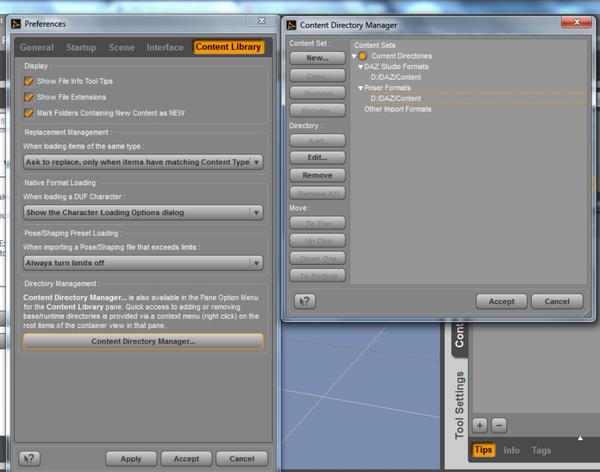The width and height of the screenshot is (600, 472).
Task: Select the orange Current Directories set icon
Action: pyautogui.click(x=363, y=56)
